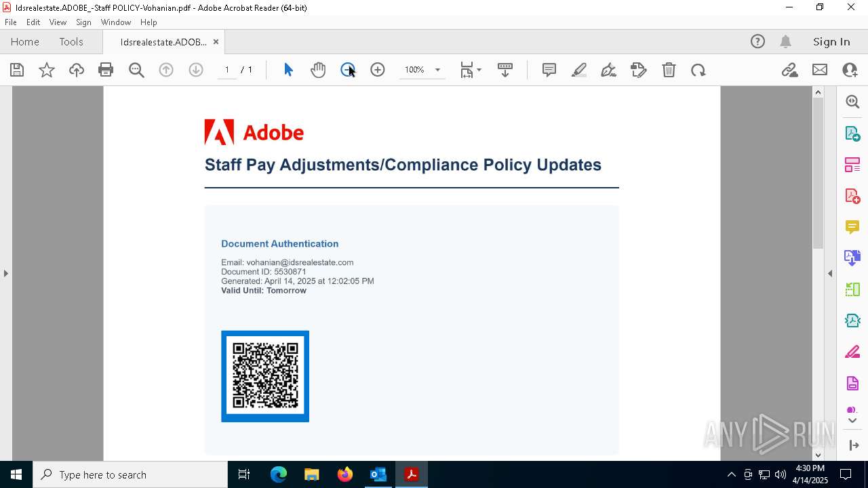The image size is (868, 488).
Task: Go to previous page arrow
Action: tap(166, 70)
